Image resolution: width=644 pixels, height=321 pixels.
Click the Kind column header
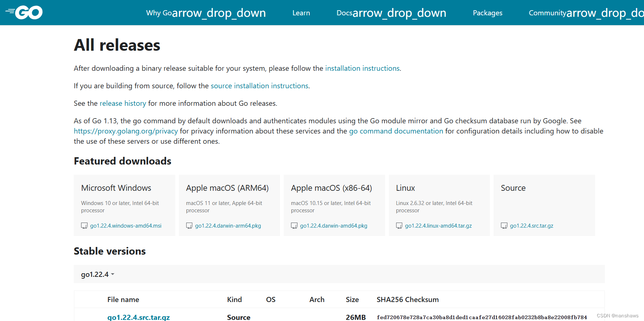pos(234,299)
